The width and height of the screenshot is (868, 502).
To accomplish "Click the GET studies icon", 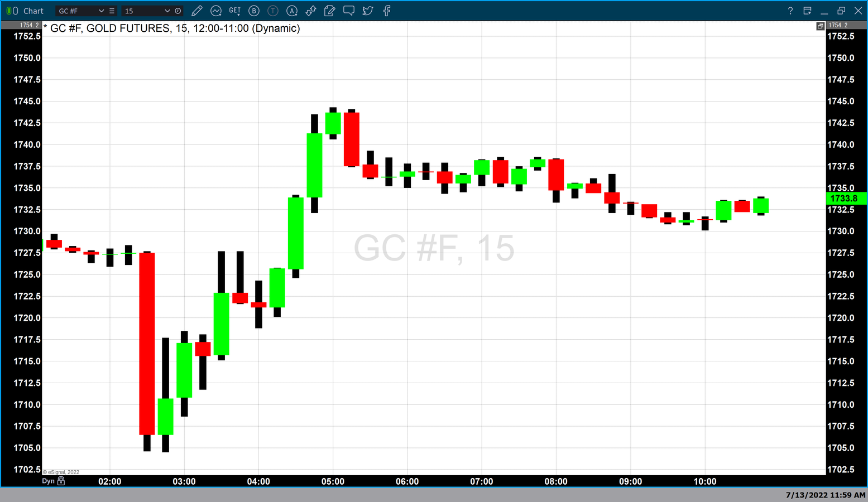I will pos(235,11).
